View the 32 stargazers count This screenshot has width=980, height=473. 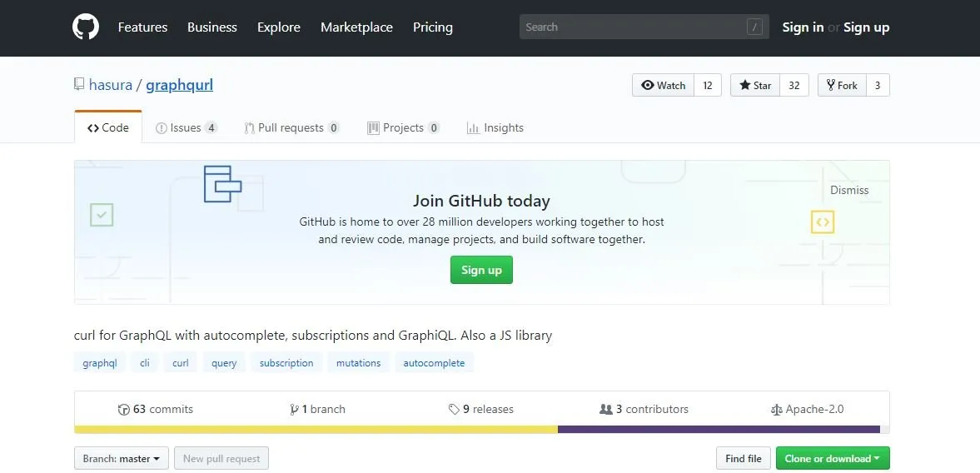tap(794, 85)
